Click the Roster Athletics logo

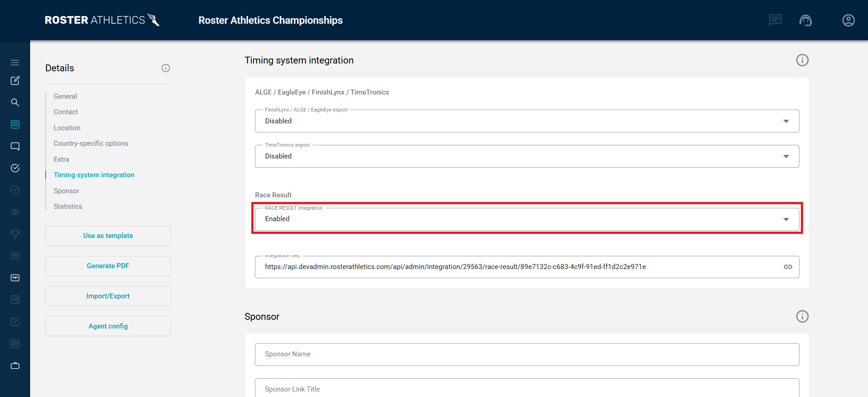(x=102, y=20)
